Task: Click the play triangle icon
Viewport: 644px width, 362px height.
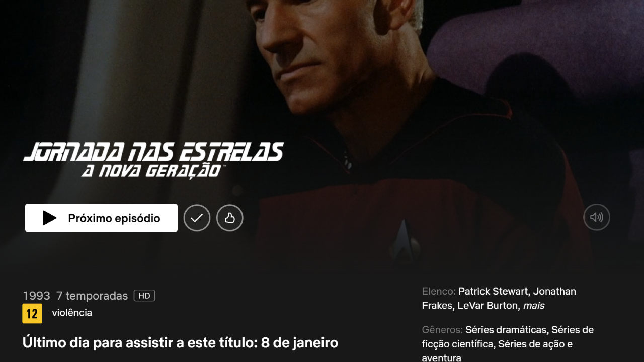Action: (49, 218)
